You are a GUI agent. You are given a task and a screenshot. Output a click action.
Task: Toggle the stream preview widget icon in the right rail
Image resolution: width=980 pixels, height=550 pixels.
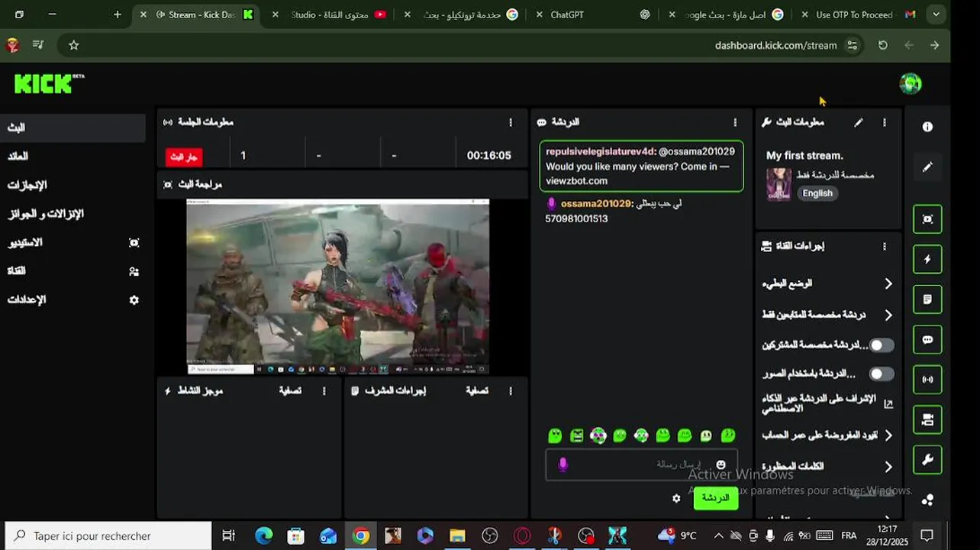click(x=927, y=219)
